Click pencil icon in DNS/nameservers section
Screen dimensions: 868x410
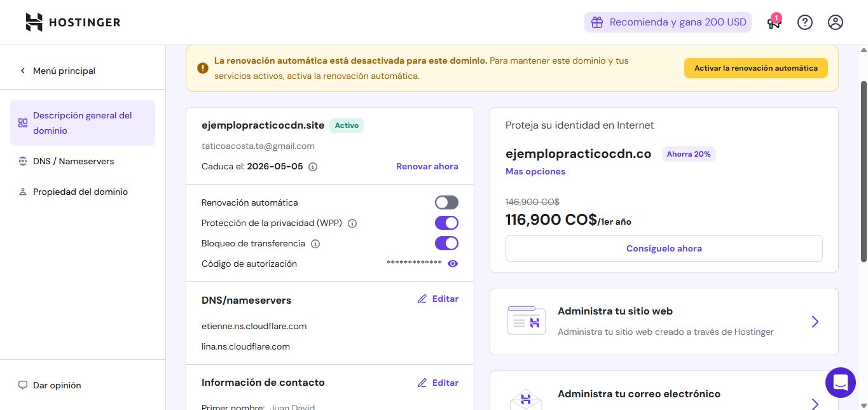[x=422, y=299]
